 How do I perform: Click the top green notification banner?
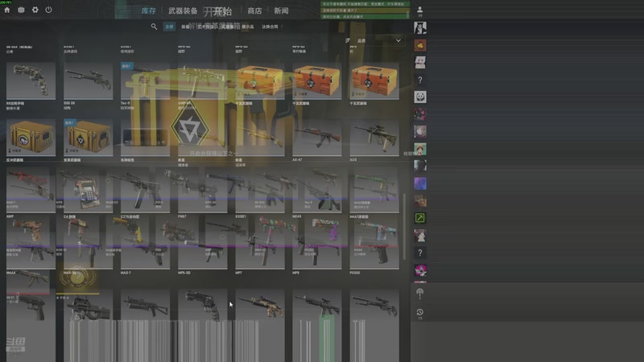365,4
